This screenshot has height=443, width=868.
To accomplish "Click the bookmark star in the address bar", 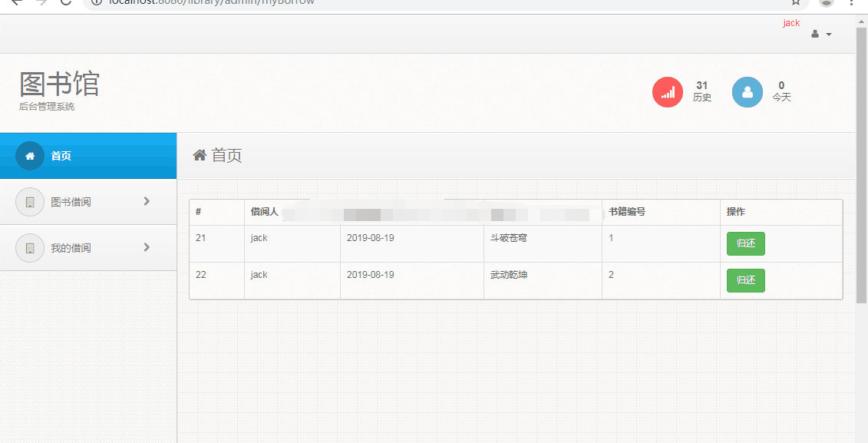I will [x=795, y=4].
